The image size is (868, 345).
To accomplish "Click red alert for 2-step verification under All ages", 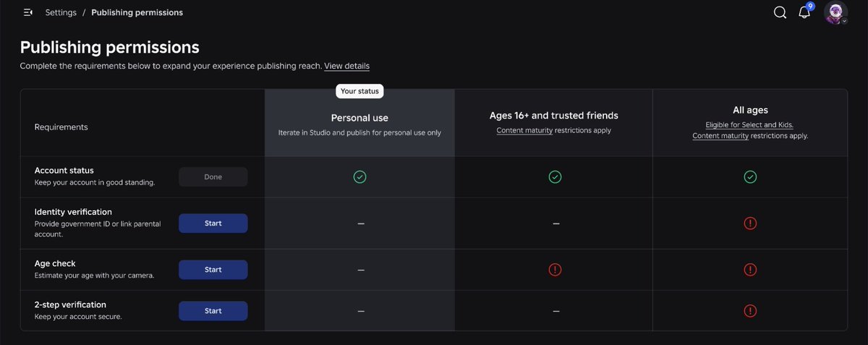I will point(750,311).
